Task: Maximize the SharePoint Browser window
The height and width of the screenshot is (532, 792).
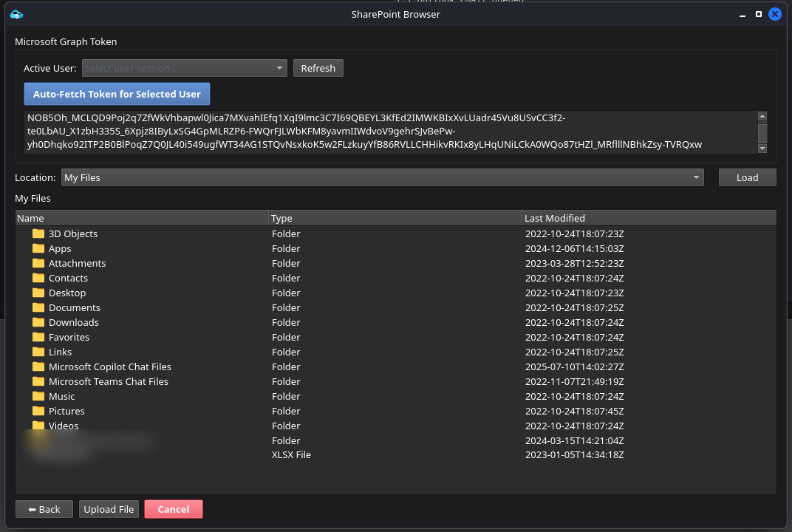Action: tap(758, 14)
